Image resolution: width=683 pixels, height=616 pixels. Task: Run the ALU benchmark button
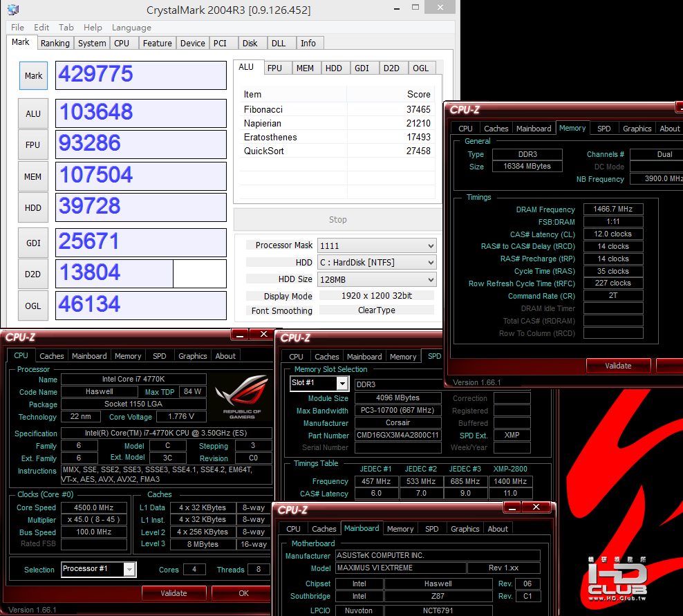33,113
